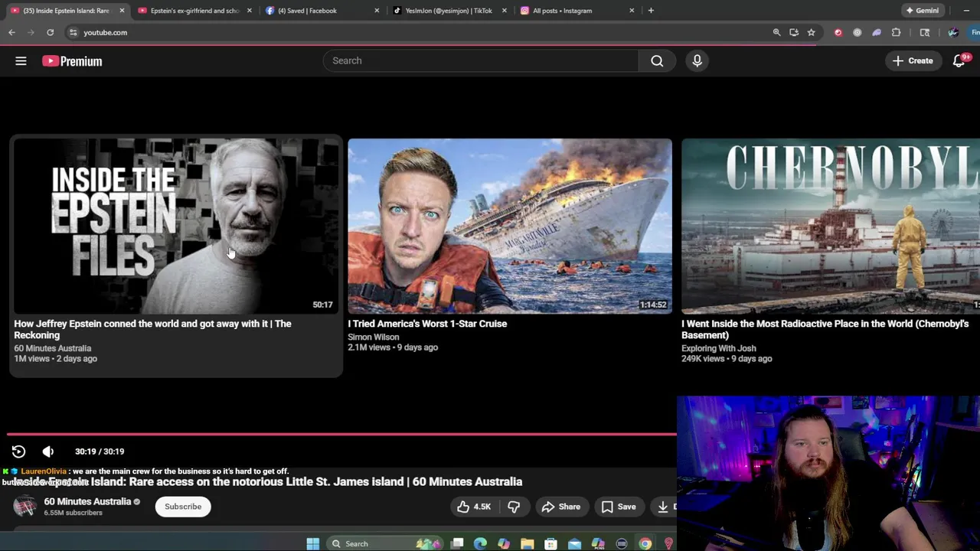Share the 60 Minutes Australia video
The image size is (980, 551).
pos(561,507)
